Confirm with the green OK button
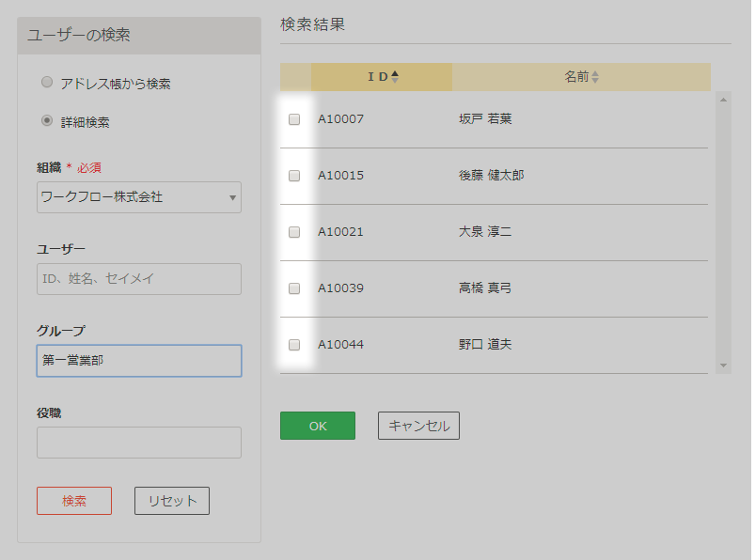Image resolution: width=755 pixels, height=560 pixels. (x=318, y=426)
